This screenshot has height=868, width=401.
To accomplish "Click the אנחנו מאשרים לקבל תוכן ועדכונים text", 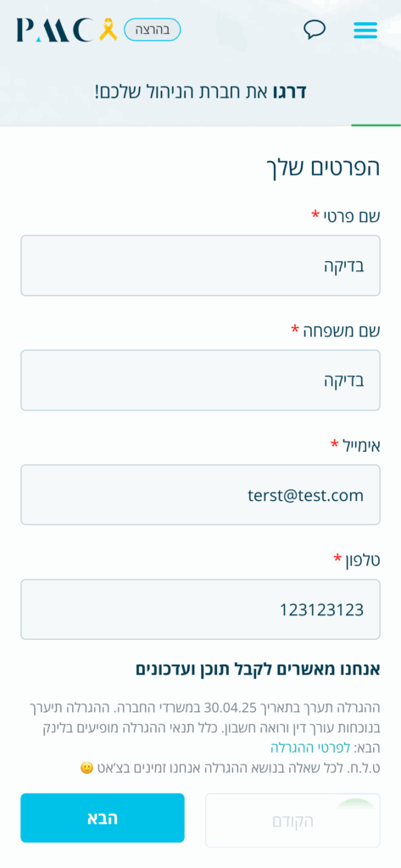I will click(x=258, y=670).
